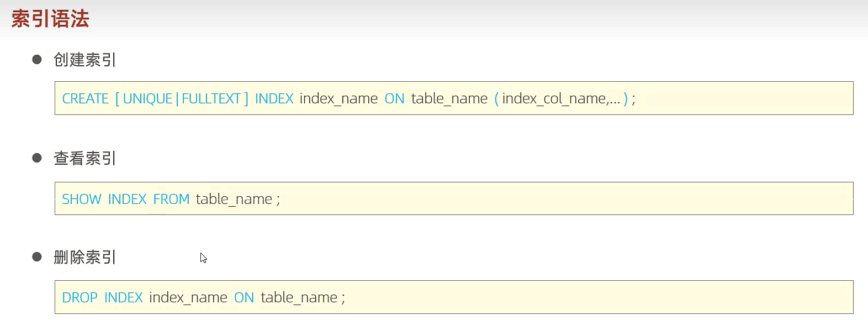
Task: Click ON keyword in the DROP INDEX statement
Action: pyautogui.click(x=244, y=298)
